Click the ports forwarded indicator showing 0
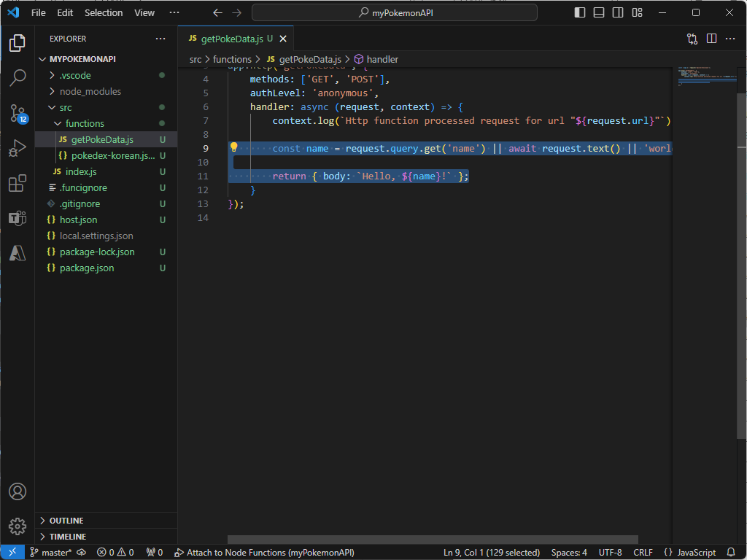Image resolution: width=747 pixels, height=560 pixels. point(155,553)
